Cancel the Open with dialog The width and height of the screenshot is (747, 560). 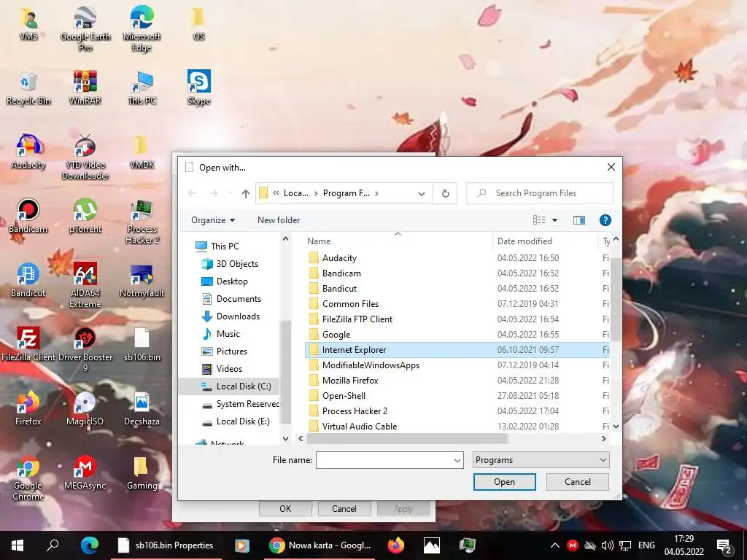tap(578, 482)
